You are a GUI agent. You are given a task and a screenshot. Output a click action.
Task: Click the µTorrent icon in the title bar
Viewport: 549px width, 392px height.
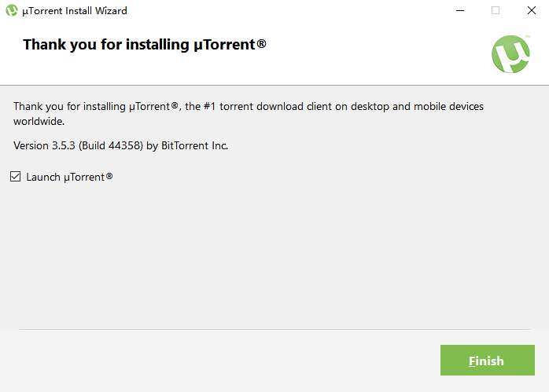click(x=12, y=11)
